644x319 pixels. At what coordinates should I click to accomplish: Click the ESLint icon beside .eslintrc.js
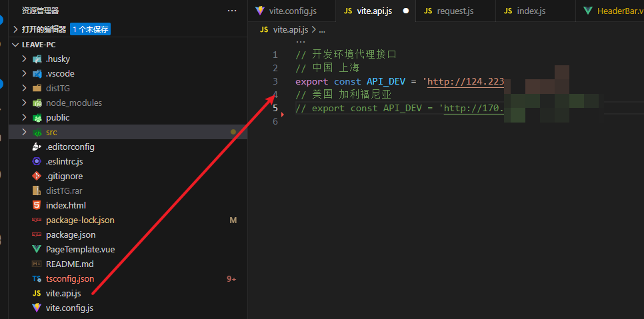[x=36, y=161]
